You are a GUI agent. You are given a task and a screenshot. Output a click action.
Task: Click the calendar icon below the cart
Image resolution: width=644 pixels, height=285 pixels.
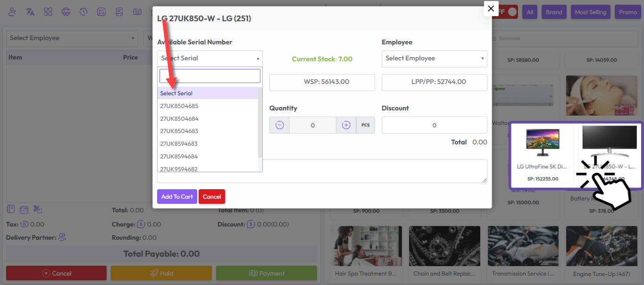[24, 210]
